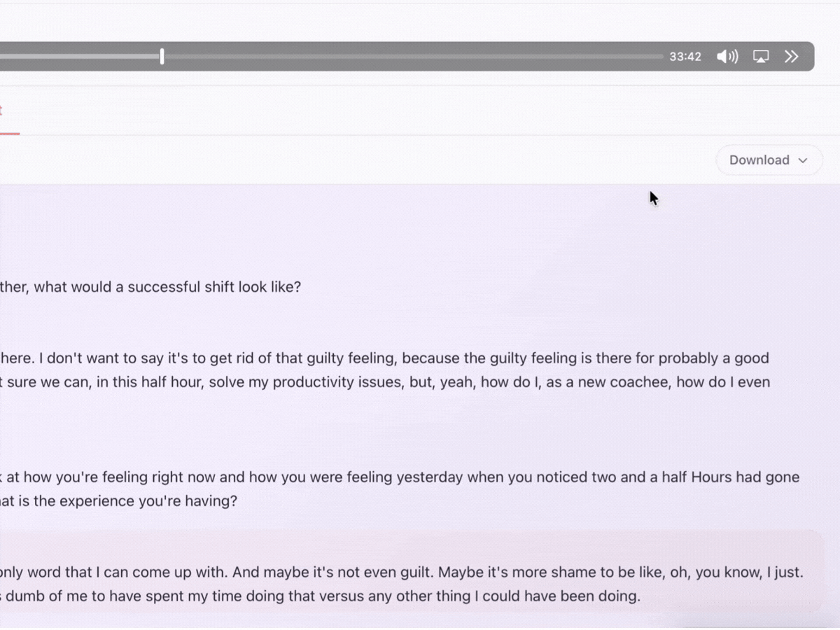840x630 pixels.
Task: Select line "dumb of me to have spent my time"
Action: pos(320,597)
